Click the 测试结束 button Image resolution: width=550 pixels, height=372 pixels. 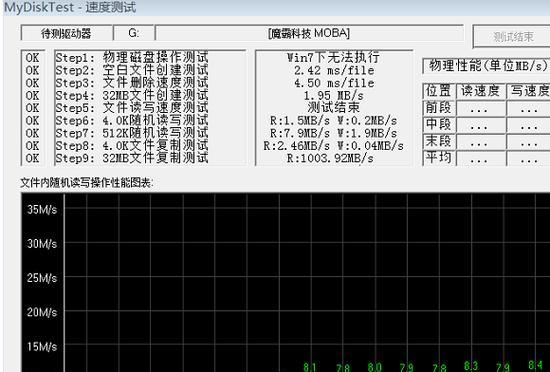coord(512,36)
